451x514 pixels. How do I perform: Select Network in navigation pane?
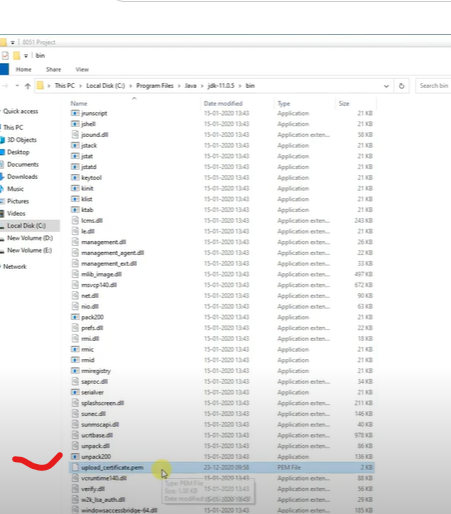[x=15, y=267]
